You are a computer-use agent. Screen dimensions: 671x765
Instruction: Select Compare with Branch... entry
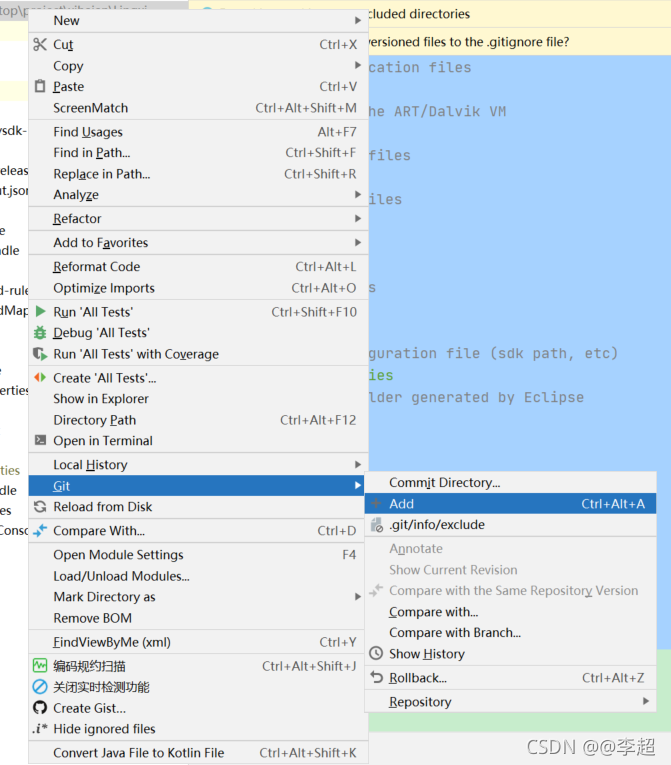pos(510,632)
